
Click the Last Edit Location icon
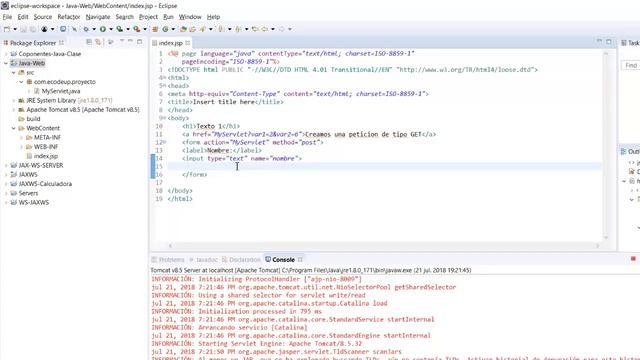[x=255, y=29]
